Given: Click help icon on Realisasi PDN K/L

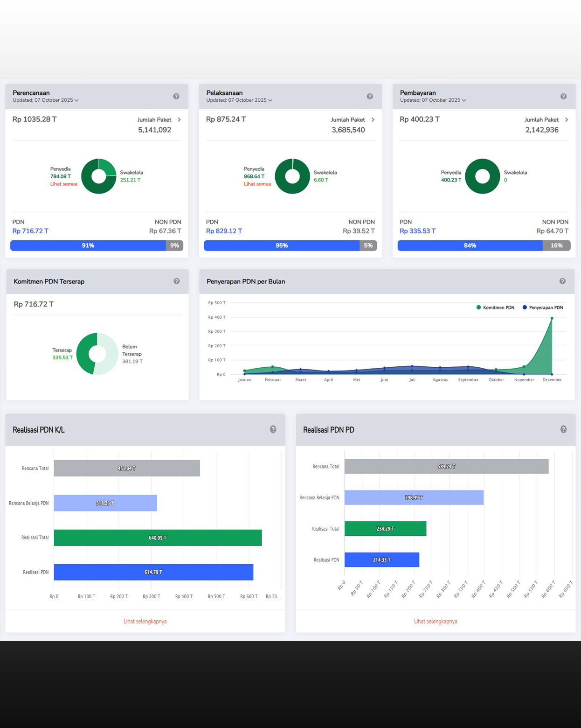Looking at the screenshot, I should (273, 429).
